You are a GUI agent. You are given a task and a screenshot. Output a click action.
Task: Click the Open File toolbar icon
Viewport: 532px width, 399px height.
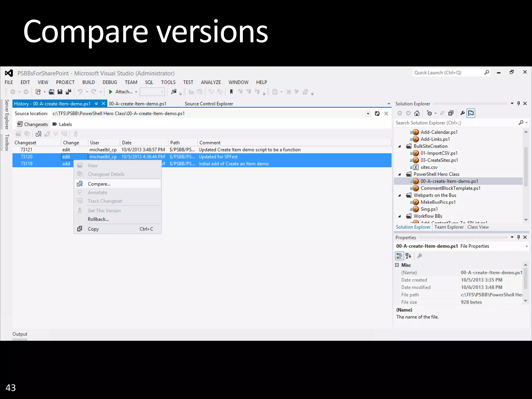pyautogui.click(x=51, y=92)
